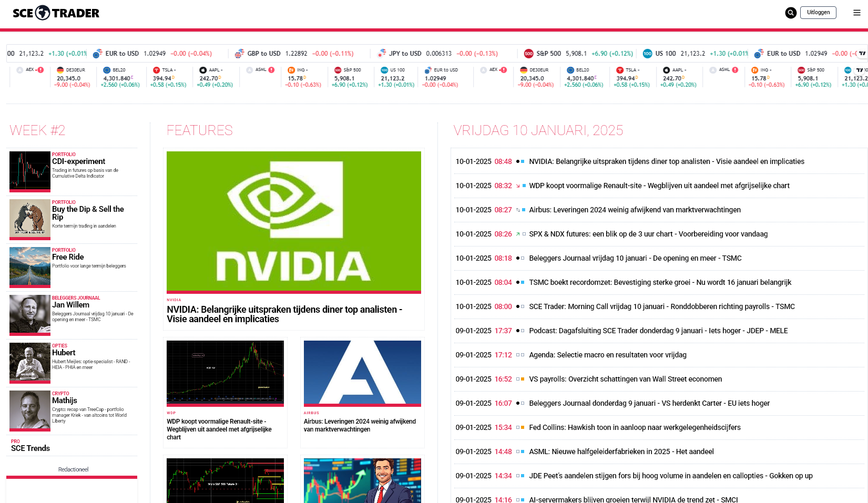Image resolution: width=868 pixels, height=503 pixels.
Task: Open the featured NVIDIA: Belangrijke uitspraken headline
Action: click(284, 314)
